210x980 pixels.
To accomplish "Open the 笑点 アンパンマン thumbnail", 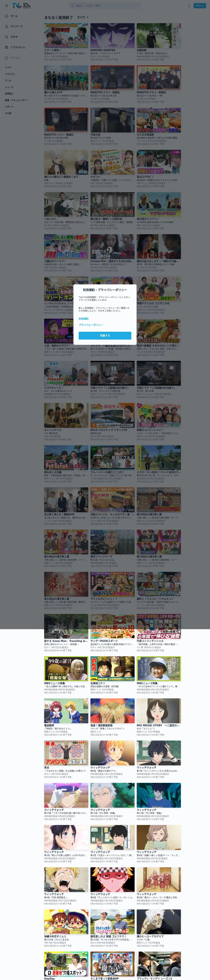I will [x=66, y=753].
